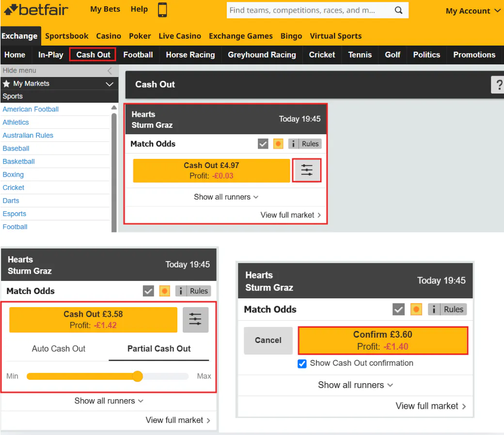504x435 pixels.
Task: Select the Exchange tab
Action: click(x=19, y=36)
